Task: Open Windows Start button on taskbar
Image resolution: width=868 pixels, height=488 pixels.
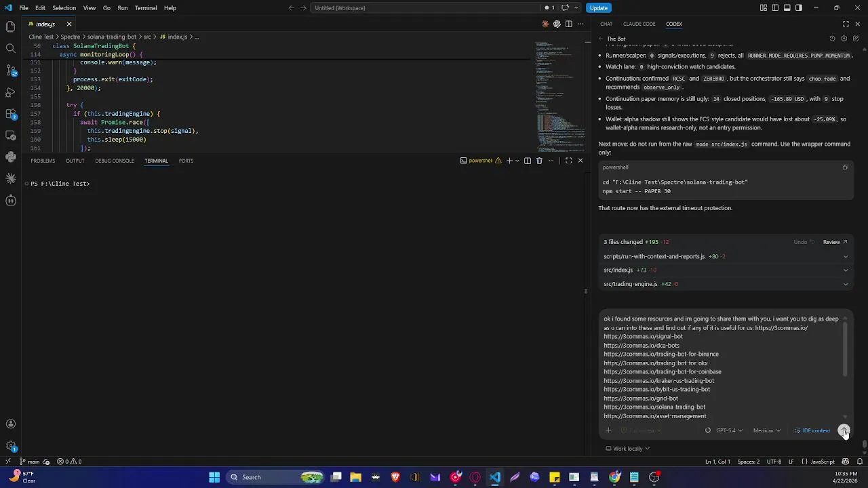Action: (x=214, y=477)
